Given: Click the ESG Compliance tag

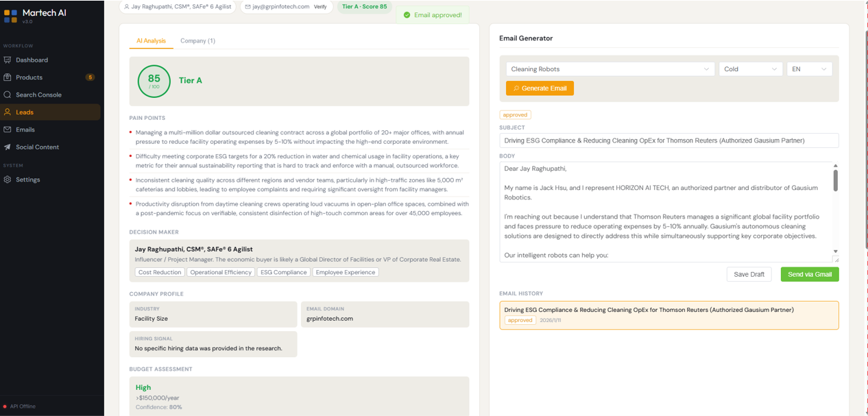Looking at the screenshot, I should tap(284, 272).
